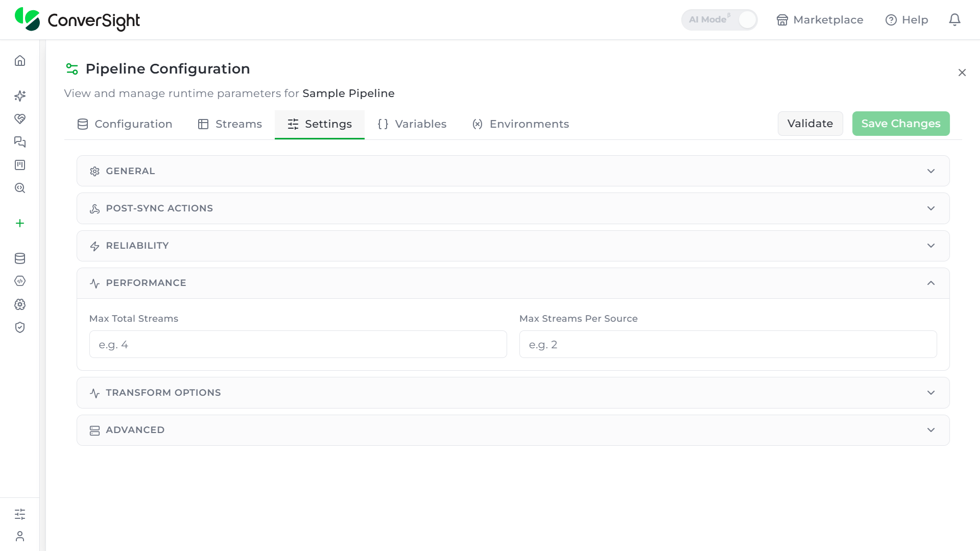Click the sliders icon at sidebar bottom

20,514
